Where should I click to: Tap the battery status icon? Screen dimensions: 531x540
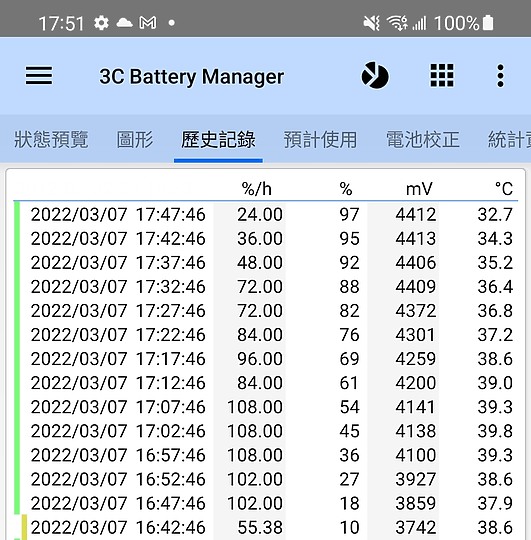click(x=488, y=23)
